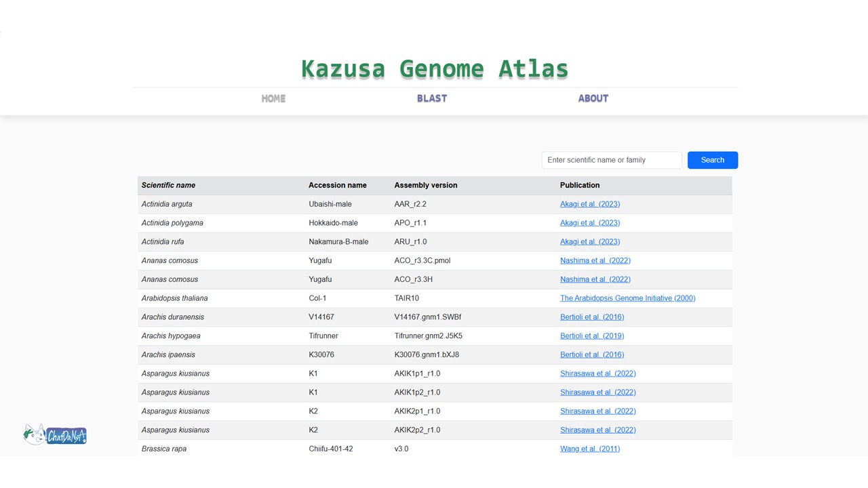
Task: Open Nashima et al. link for ACO_r3.3H
Action: pyautogui.click(x=595, y=279)
